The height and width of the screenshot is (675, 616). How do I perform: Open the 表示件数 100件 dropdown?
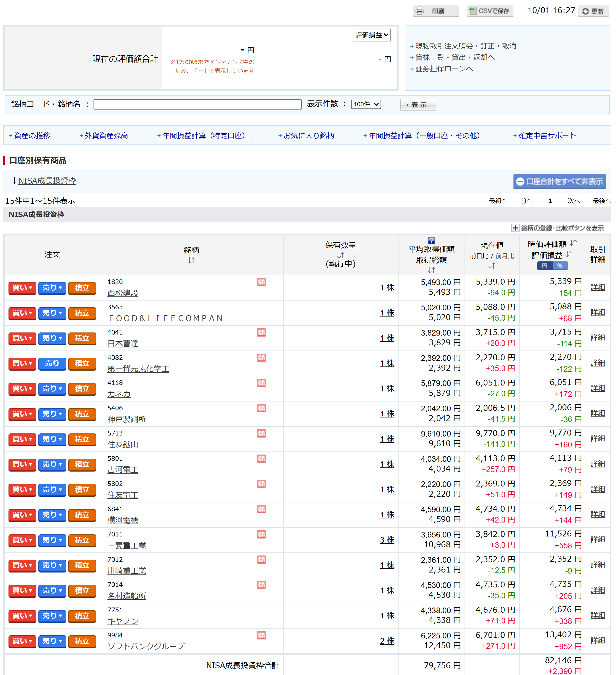click(x=366, y=104)
